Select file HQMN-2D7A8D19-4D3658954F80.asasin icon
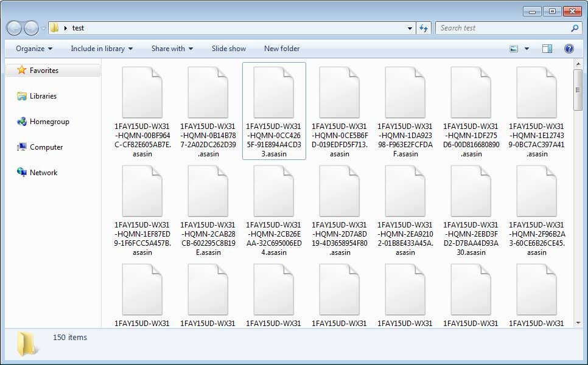The width and height of the screenshot is (588, 365). pyautogui.click(x=340, y=191)
